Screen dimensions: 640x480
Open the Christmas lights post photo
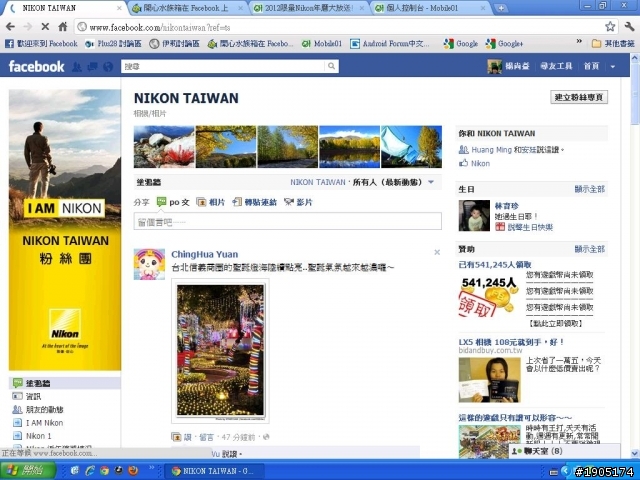tap(220, 351)
